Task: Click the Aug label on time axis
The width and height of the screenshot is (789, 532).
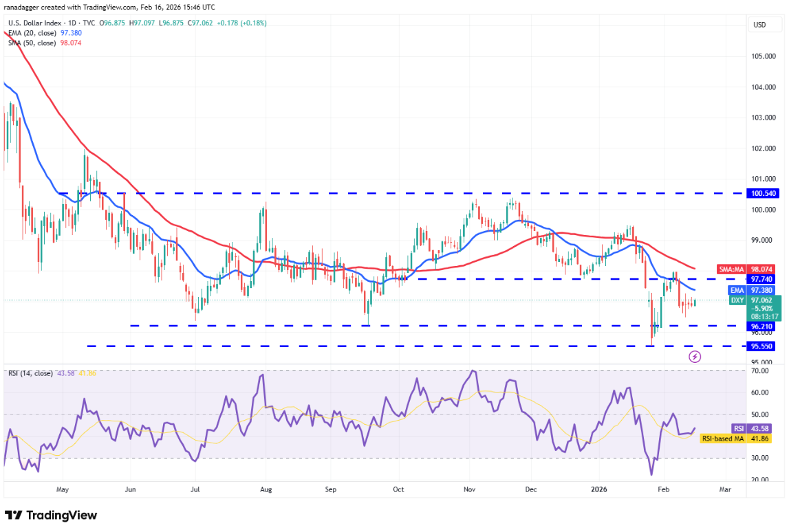Action: [266, 490]
